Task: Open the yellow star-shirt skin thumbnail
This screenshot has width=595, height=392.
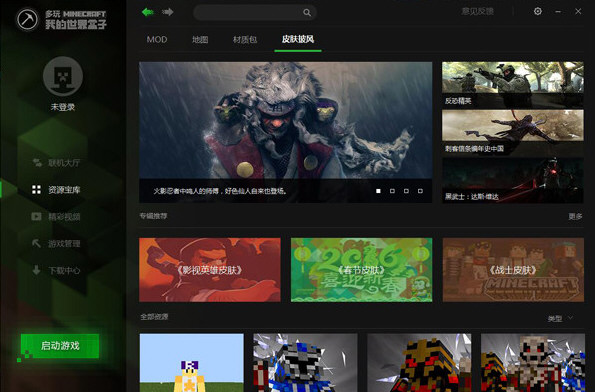Action: pos(192,363)
